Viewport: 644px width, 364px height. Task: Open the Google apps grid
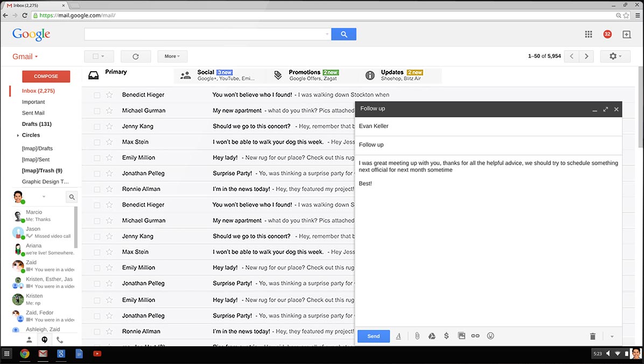point(589,34)
